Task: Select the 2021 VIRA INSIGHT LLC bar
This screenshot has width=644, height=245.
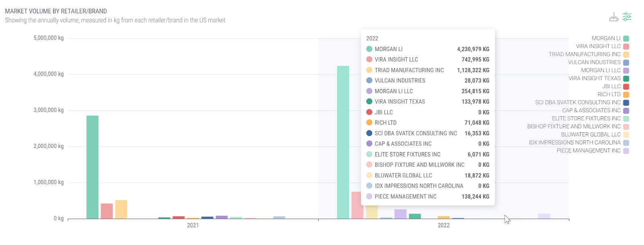Action: [x=107, y=211]
